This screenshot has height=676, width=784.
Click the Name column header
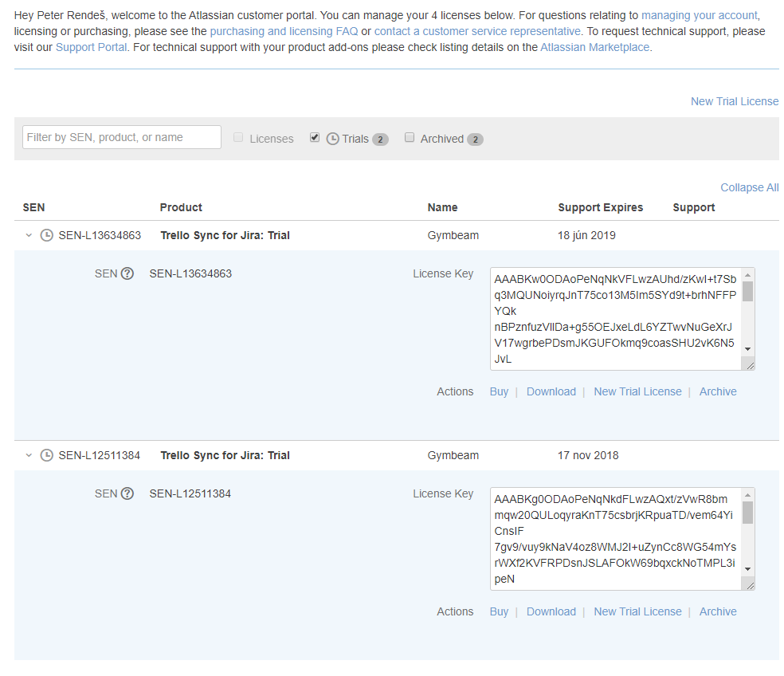click(442, 207)
